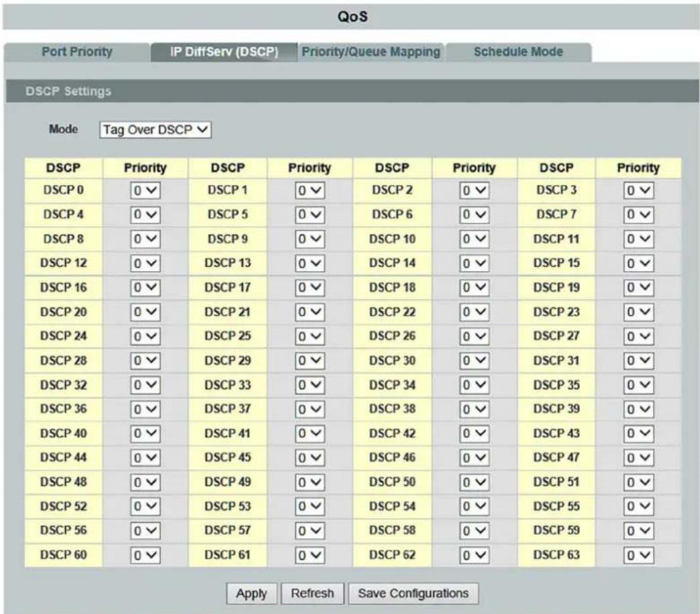Open priority dropdown for DSCP 46

click(x=474, y=458)
